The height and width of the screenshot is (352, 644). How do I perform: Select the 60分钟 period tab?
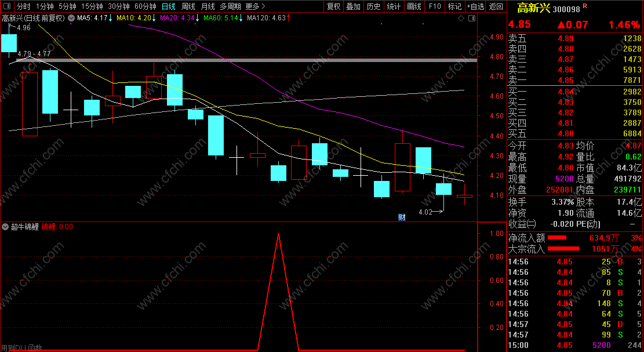pos(145,6)
